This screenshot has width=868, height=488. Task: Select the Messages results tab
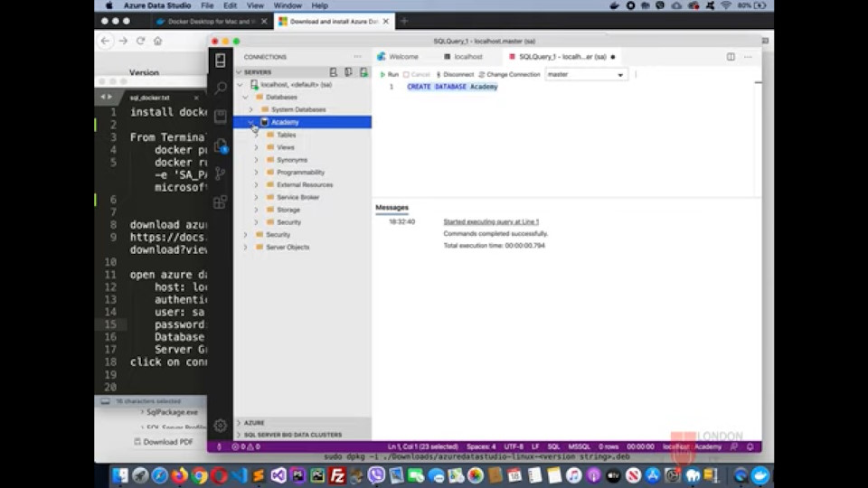coord(392,208)
